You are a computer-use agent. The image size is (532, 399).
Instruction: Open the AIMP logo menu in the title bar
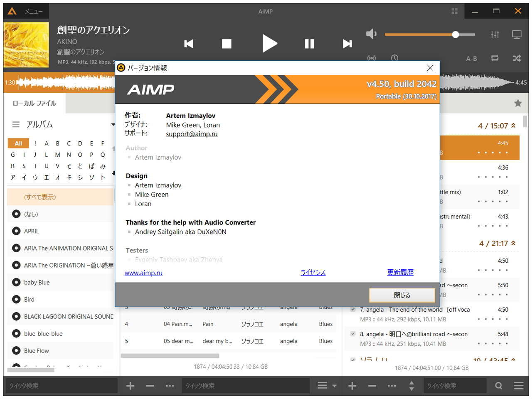[x=11, y=11]
